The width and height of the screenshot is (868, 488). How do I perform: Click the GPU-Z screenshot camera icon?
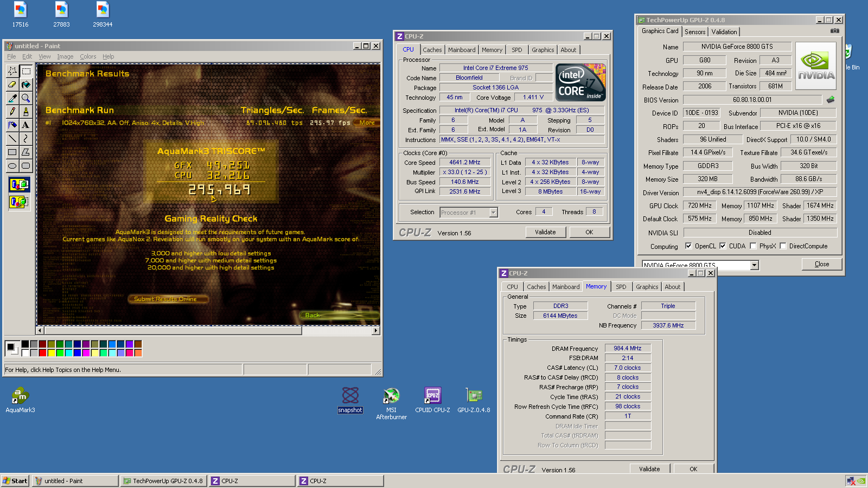click(835, 31)
